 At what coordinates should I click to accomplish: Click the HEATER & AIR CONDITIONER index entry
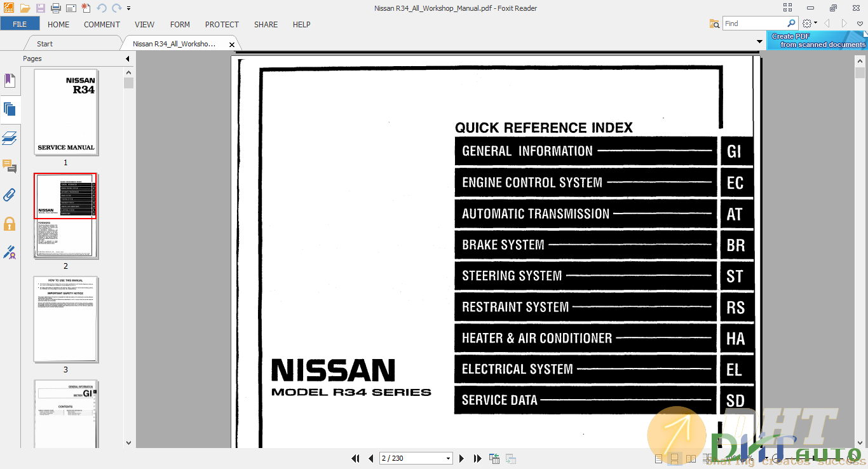pyautogui.click(x=586, y=338)
